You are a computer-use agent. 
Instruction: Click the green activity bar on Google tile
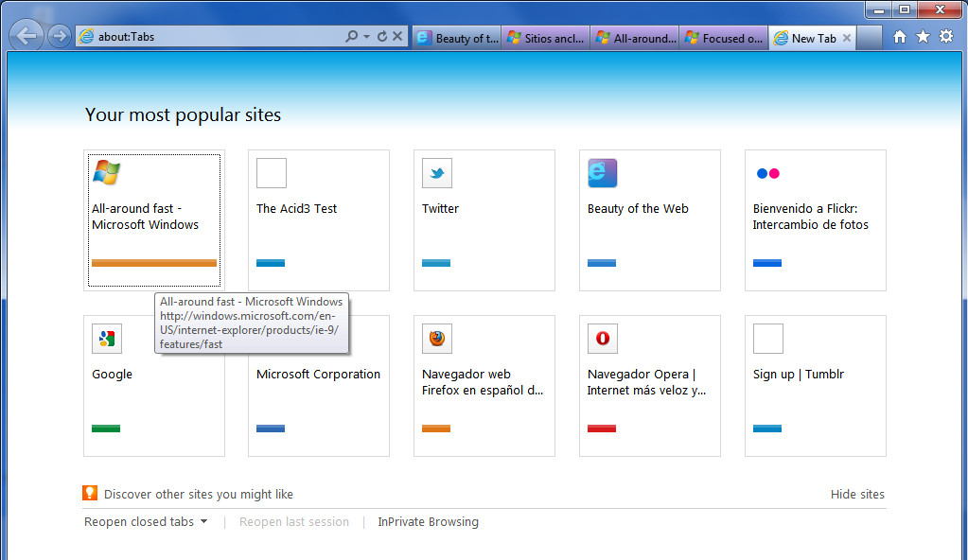click(106, 429)
